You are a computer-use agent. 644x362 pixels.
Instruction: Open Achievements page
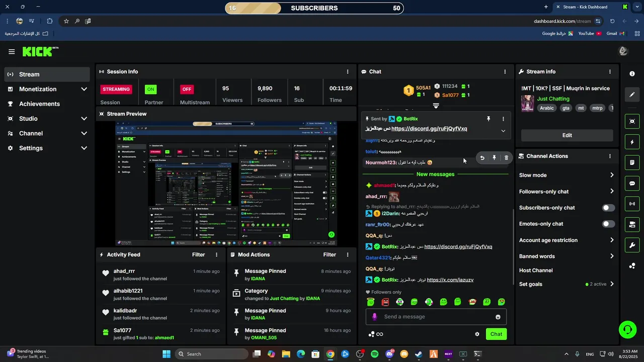click(47, 104)
